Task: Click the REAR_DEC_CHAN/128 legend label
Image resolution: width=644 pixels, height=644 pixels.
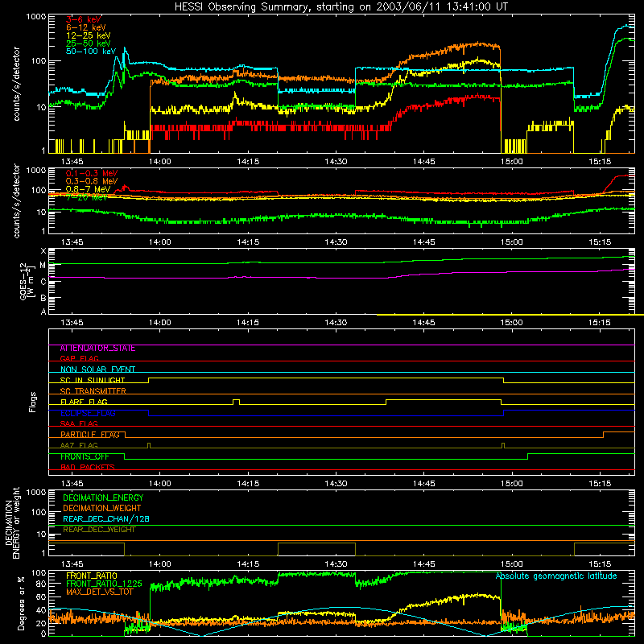Action: coord(106,518)
